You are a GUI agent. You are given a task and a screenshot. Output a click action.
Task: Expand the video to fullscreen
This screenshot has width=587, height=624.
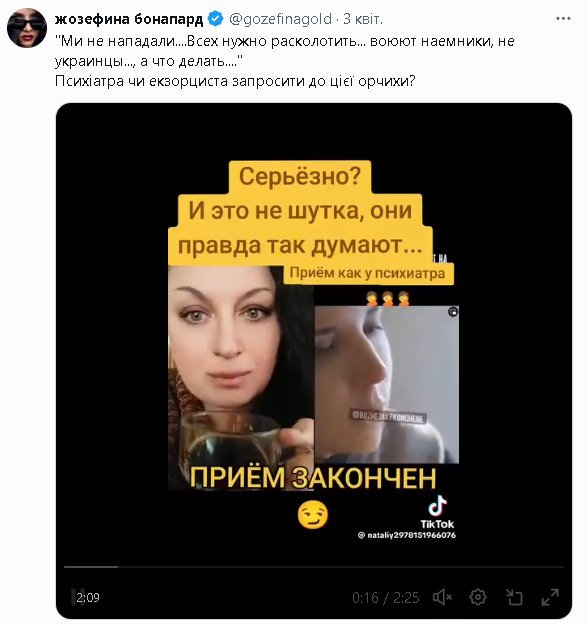pyautogui.click(x=550, y=597)
